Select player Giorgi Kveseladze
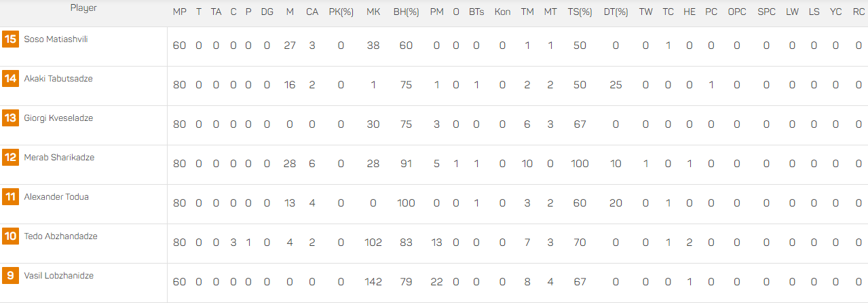Image resolution: width=868 pixels, height=303 pixels. click(58, 118)
